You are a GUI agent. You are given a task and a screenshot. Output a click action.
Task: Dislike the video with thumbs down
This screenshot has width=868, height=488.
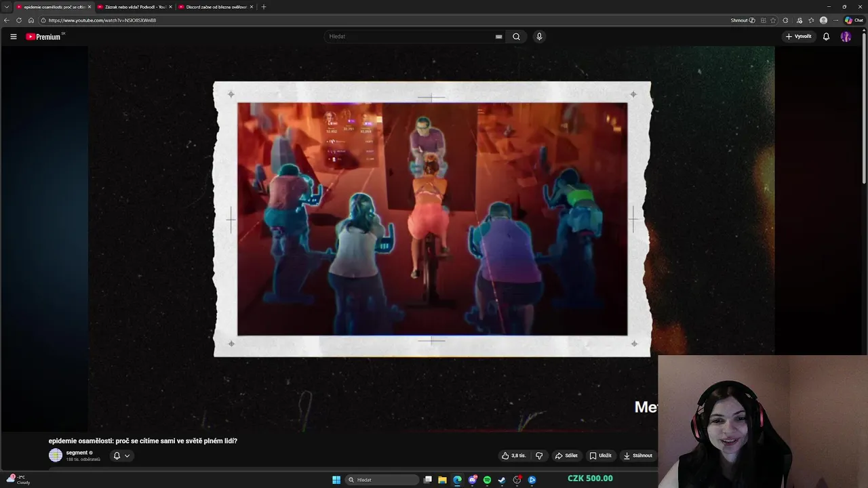point(539,455)
